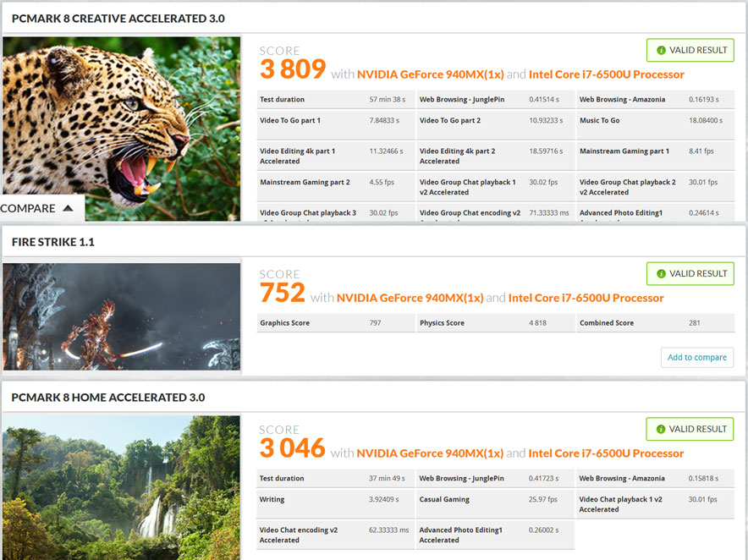The height and width of the screenshot is (560, 748).
Task: Open NVIDIA GeForce 940MX link in Fire Strike result
Action: (410, 298)
